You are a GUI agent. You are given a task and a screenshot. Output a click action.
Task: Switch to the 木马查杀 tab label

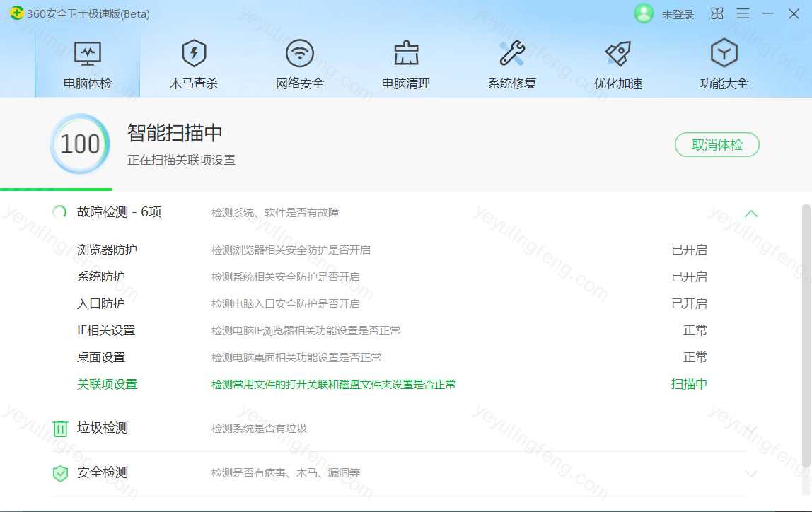tap(194, 83)
